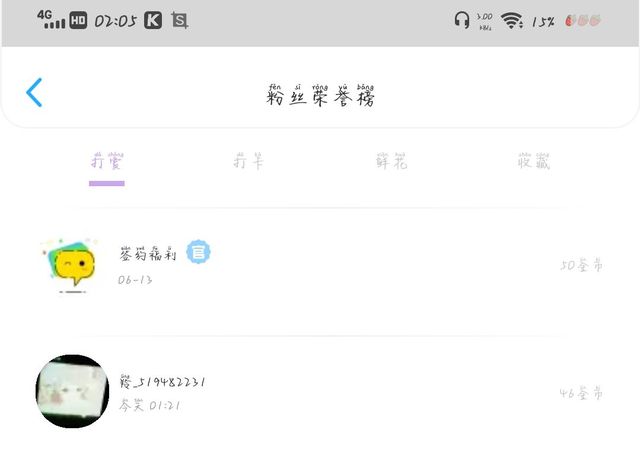
Task: Tap the blue back arrow
Action: point(34,93)
